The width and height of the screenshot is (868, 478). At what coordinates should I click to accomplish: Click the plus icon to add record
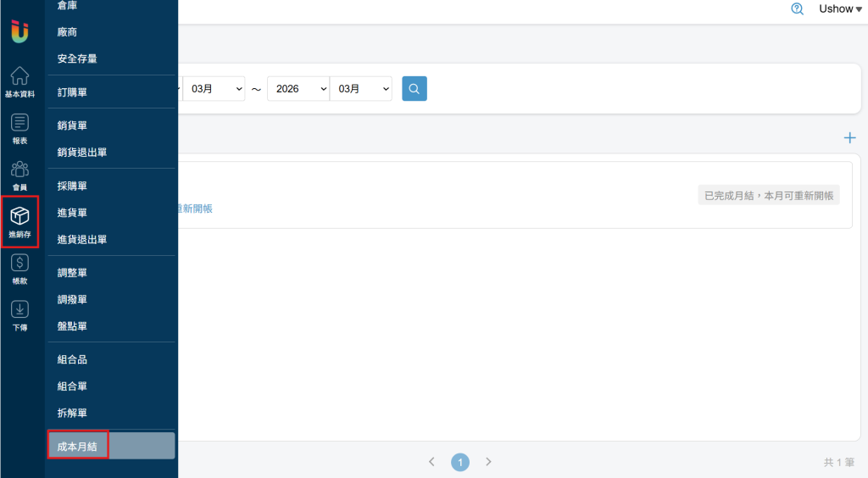pos(849,138)
